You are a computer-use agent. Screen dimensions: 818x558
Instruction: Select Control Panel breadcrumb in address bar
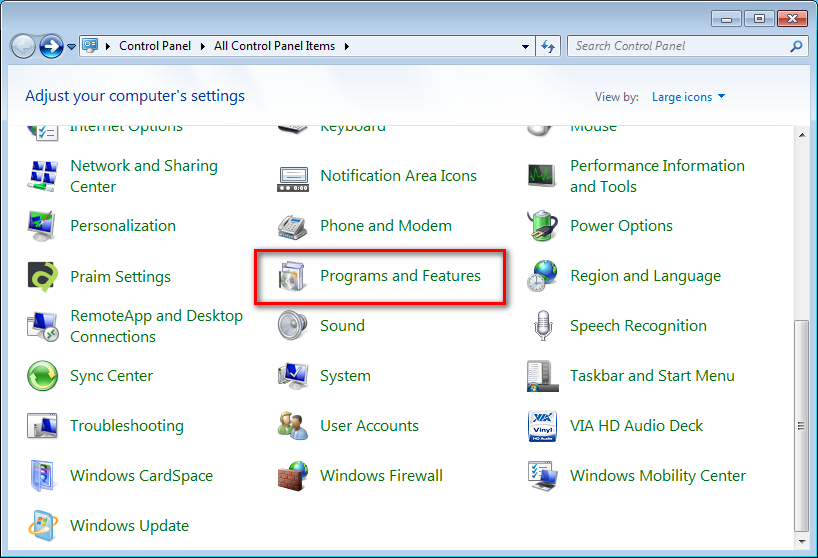coord(155,46)
